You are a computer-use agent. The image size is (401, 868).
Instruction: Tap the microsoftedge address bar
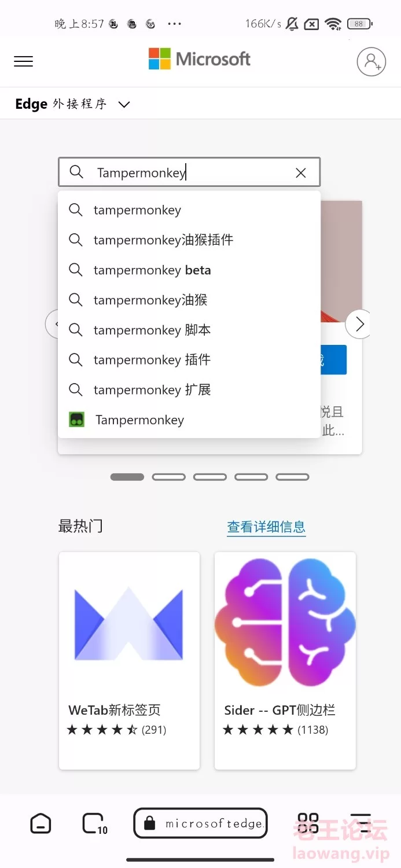click(x=200, y=823)
